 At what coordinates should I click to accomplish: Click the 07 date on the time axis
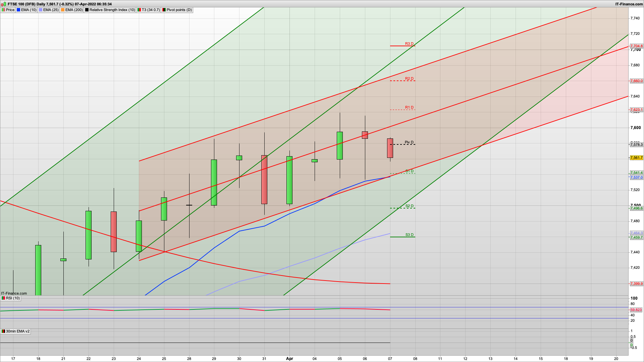point(390,359)
